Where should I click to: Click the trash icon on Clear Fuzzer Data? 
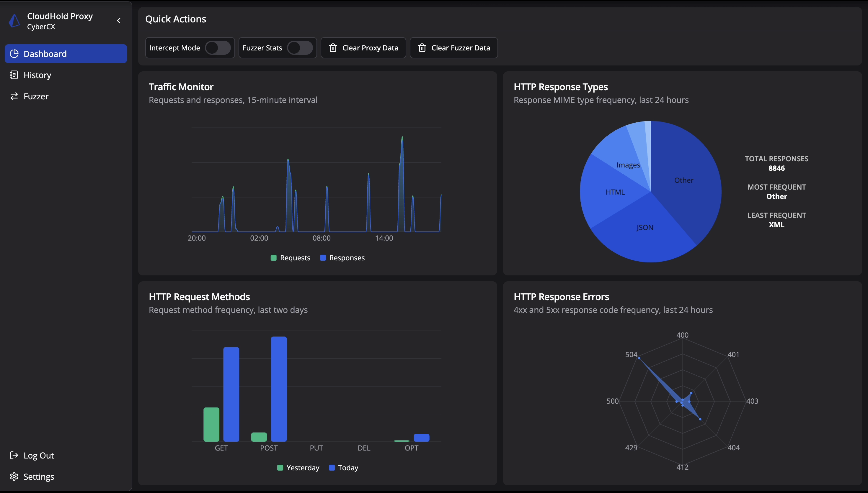pos(422,48)
